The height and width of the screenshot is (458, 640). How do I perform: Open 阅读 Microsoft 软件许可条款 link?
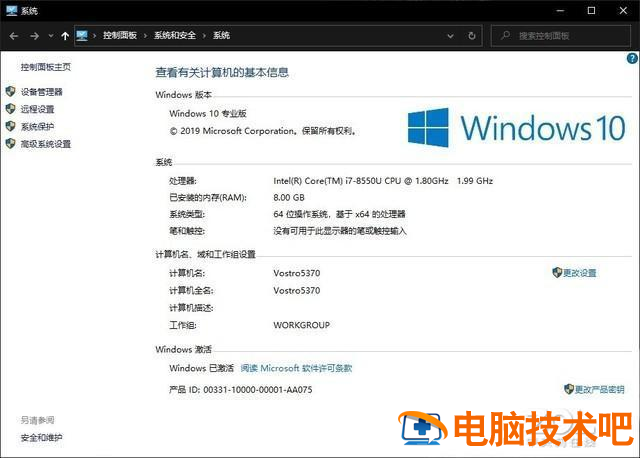click(296, 368)
